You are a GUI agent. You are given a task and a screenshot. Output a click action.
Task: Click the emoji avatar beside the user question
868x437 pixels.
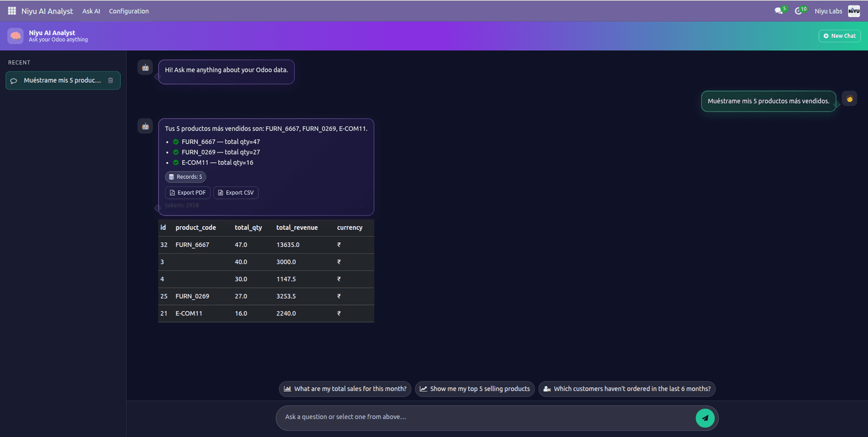pyautogui.click(x=849, y=98)
